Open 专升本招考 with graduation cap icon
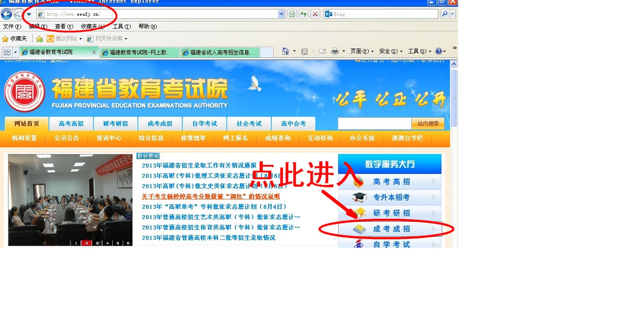 click(x=390, y=198)
